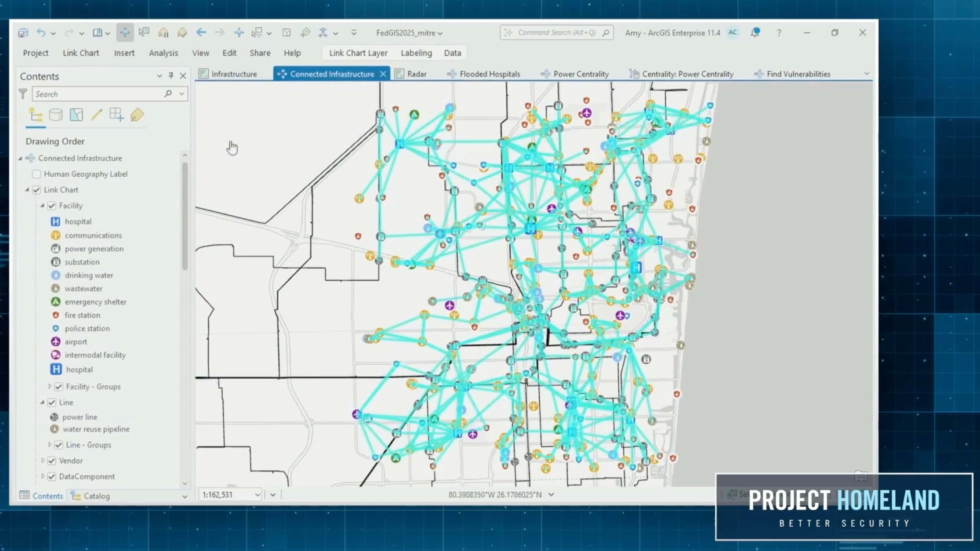980x551 pixels.
Task: Click the Pause drawing icon
Action: (163, 33)
